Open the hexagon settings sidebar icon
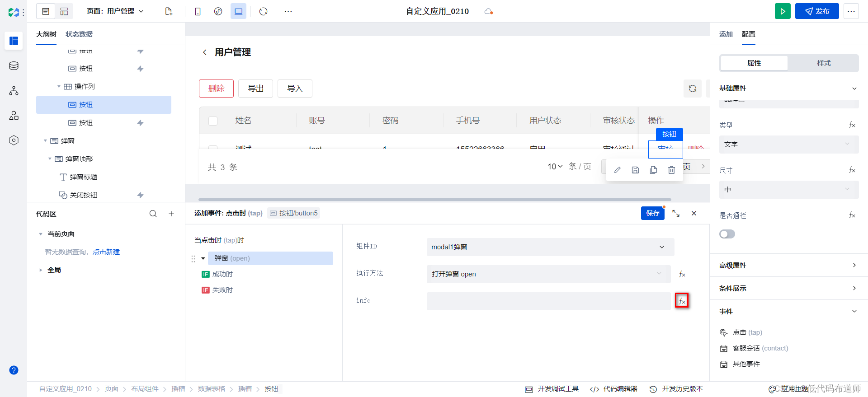 click(14, 140)
